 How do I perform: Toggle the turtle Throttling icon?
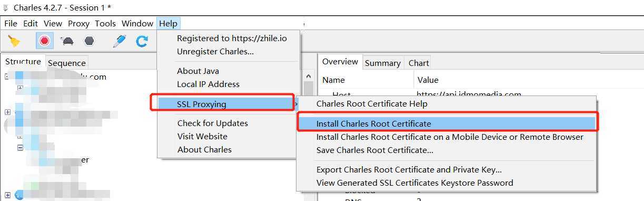[x=67, y=41]
